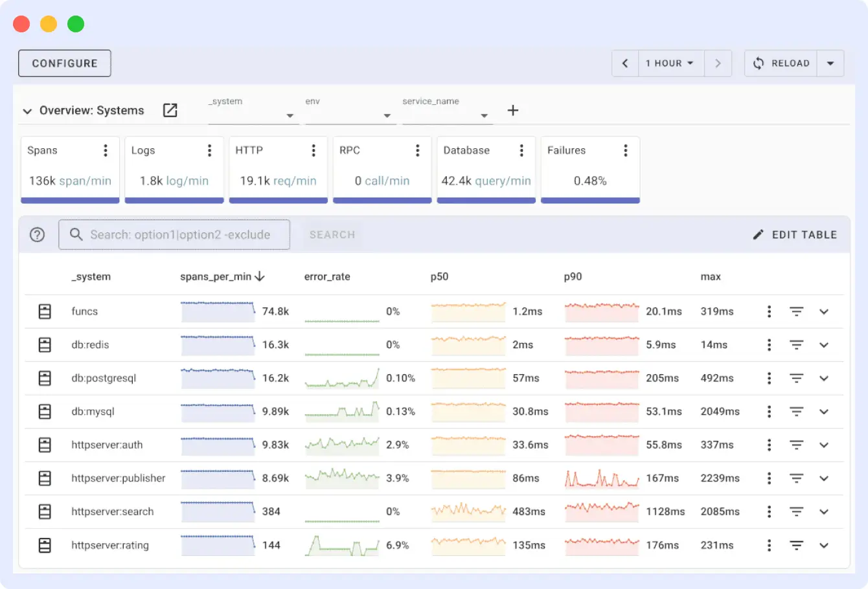The width and height of the screenshot is (868, 589).
Task: Go to the previous time period arrow
Action: [x=625, y=63]
